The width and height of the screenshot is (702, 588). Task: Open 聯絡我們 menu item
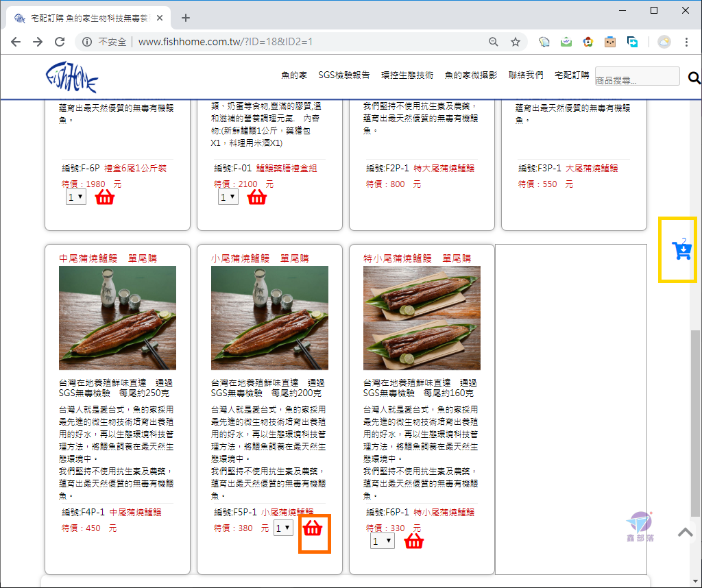526,75
